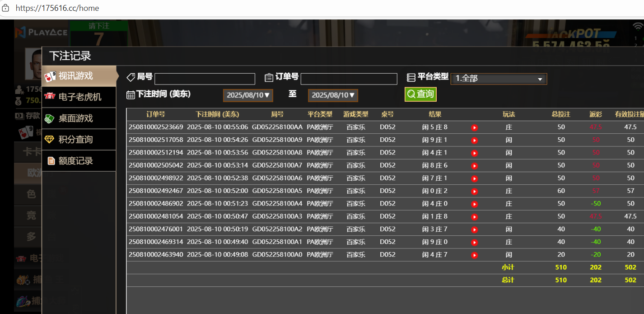
Task: Click the site security icon in address bar
Action: pyautogui.click(x=6, y=8)
